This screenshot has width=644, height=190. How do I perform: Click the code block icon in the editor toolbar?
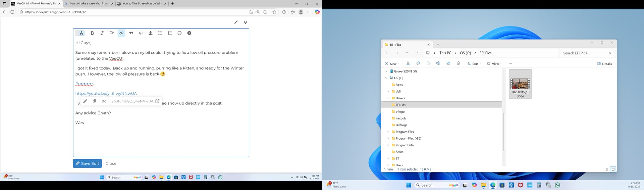(141, 33)
